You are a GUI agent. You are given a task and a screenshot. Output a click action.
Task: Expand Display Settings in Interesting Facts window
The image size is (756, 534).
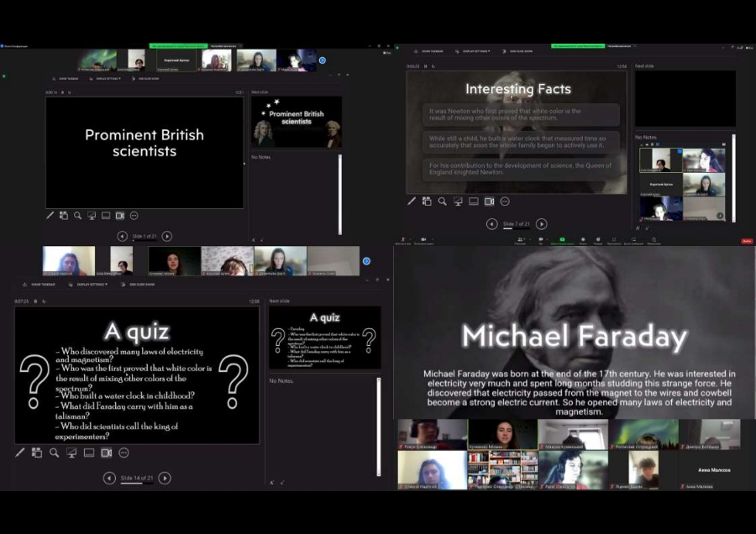pos(472,51)
